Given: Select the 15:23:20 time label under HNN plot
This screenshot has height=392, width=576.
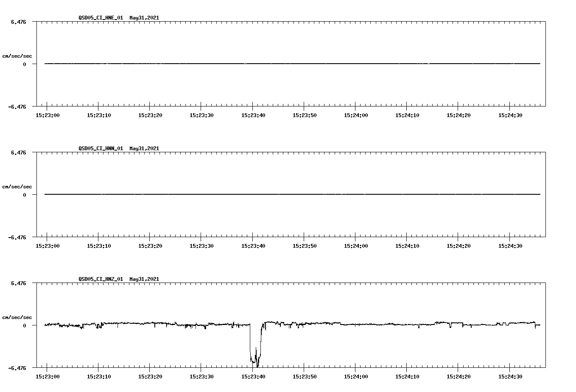Looking at the screenshot, I should click(150, 246).
